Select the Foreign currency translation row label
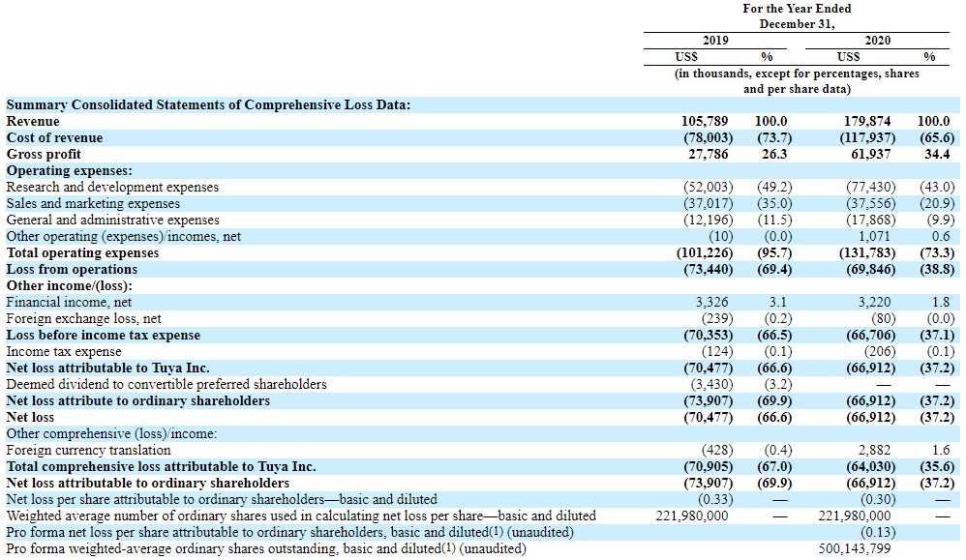Image resolution: width=966 pixels, height=560 pixels. [88, 451]
